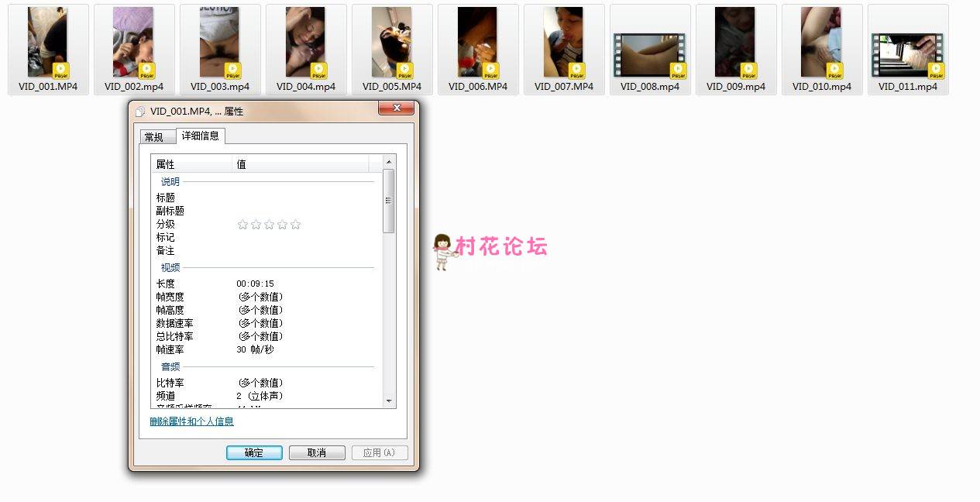Click the VID_005.MP4 file icon
Viewport: 980px width, 502px height.
tap(391, 43)
